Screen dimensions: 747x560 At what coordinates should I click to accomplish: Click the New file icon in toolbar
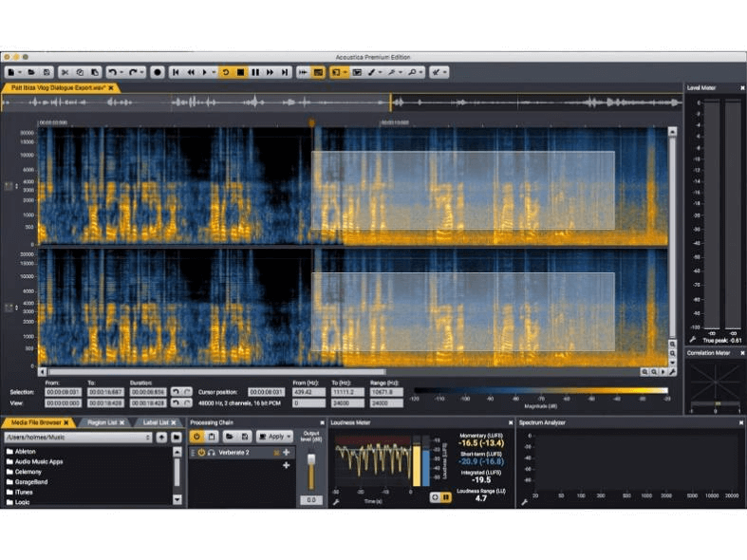11,72
